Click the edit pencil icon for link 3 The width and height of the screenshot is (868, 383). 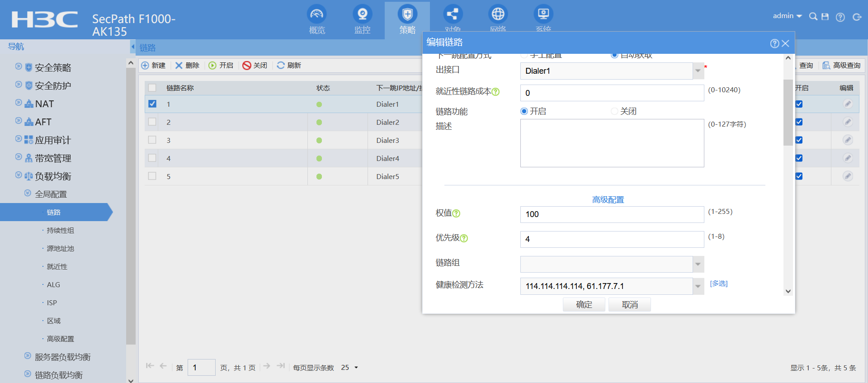tap(848, 140)
